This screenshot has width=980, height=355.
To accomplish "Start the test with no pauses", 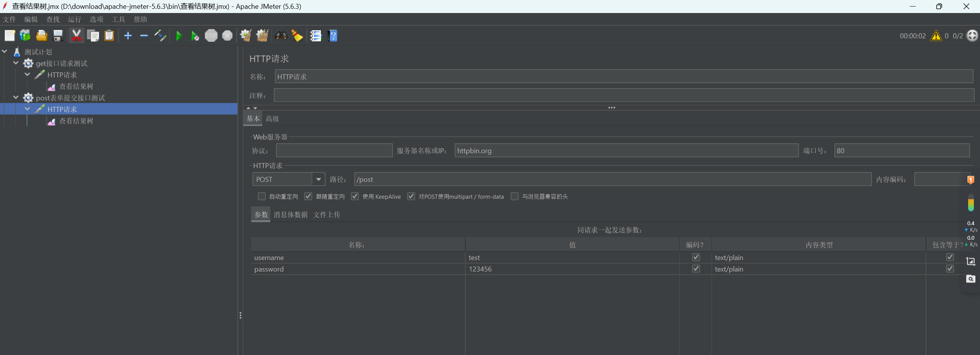I will tap(195, 36).
